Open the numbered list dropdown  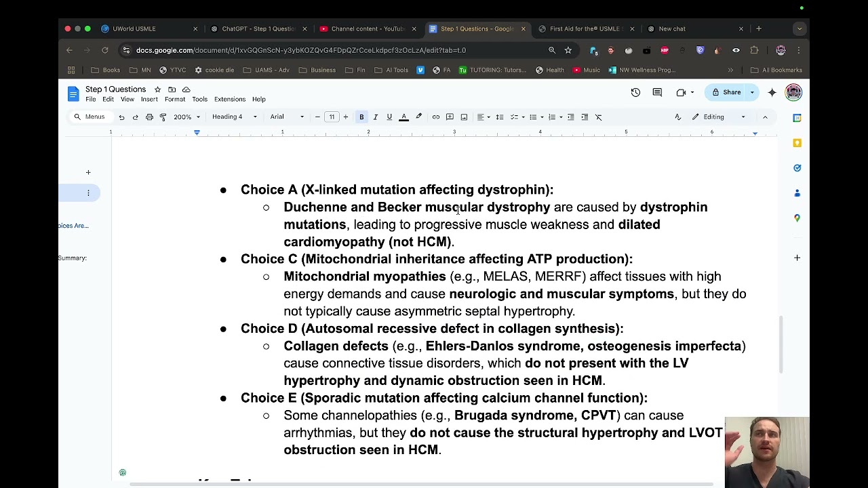point(554,117)
